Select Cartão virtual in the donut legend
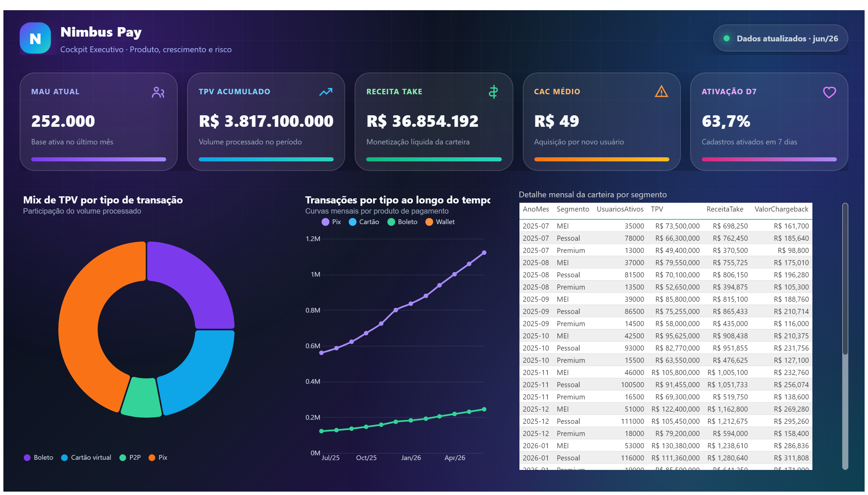The height and width of the screenshot is (495, 868). click(x=86, y=458)
